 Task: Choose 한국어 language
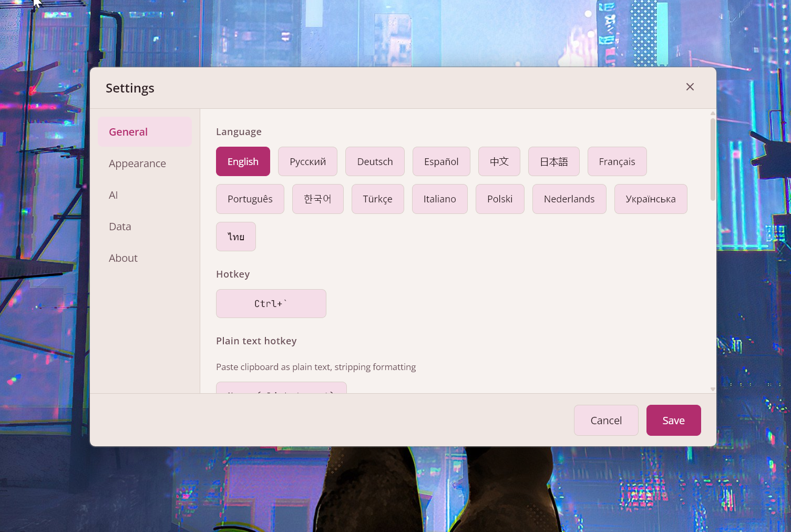coord(317,199)
